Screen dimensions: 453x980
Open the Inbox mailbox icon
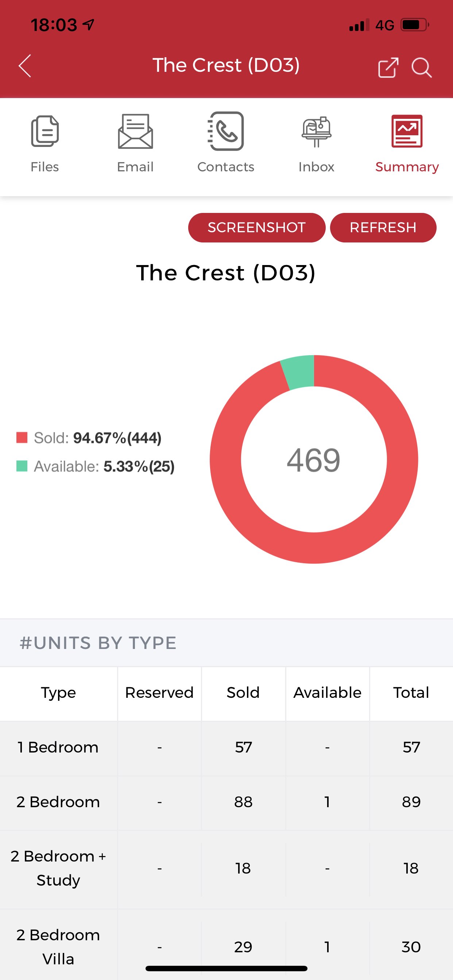[x=316, y=131]
